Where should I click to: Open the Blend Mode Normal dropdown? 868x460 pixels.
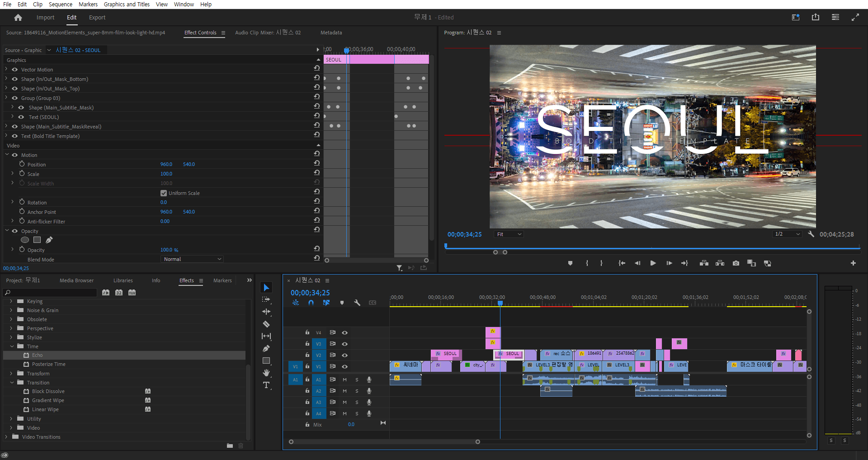(x=192, y=259)
